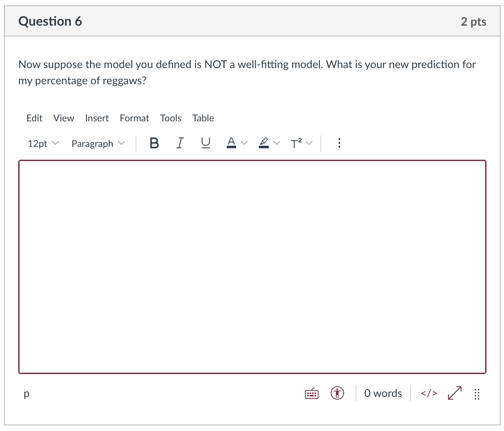The image size is (504, 431).
Task: Apply bold formatting
Action: (x=154, y=143)
